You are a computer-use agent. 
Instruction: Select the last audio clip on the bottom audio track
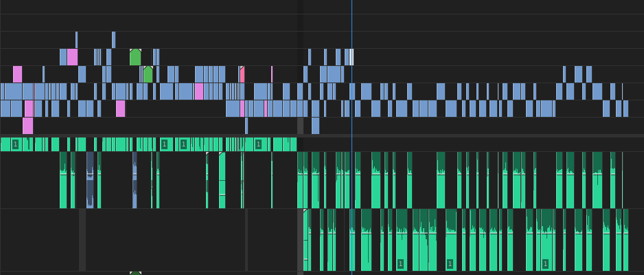coord(626,240)
